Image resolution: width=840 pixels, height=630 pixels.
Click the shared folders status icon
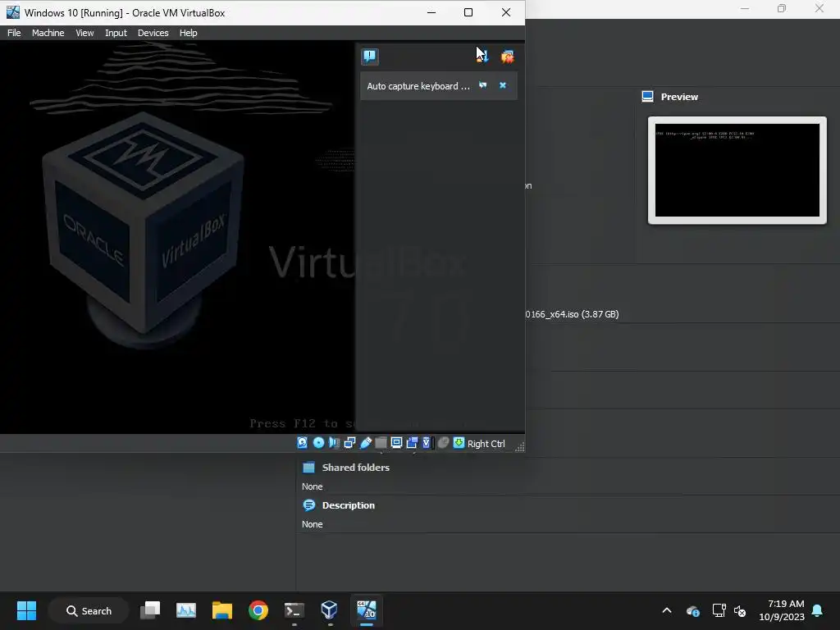(381, 442)
